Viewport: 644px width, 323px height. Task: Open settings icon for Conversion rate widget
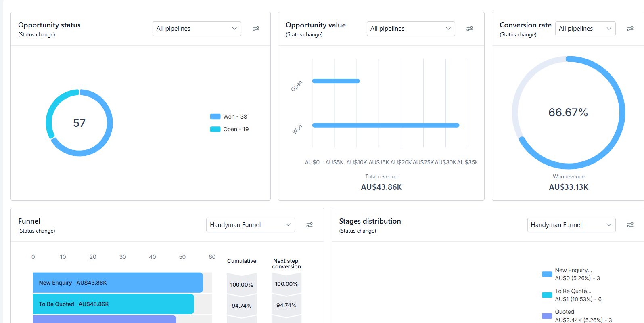pyautogui.click(x=630, y=29)
